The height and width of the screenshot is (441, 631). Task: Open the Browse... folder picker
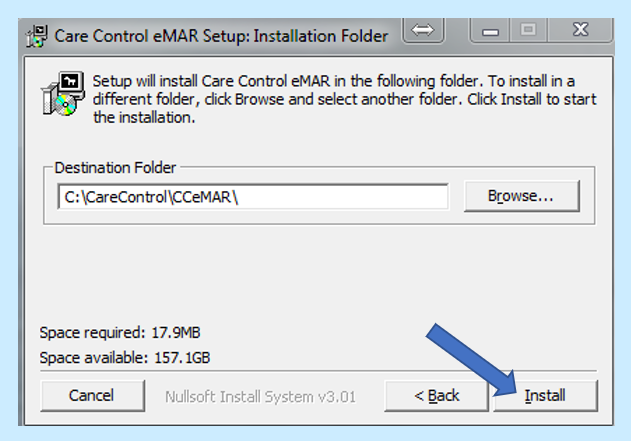pyautogui.click(x=522, y=196)
